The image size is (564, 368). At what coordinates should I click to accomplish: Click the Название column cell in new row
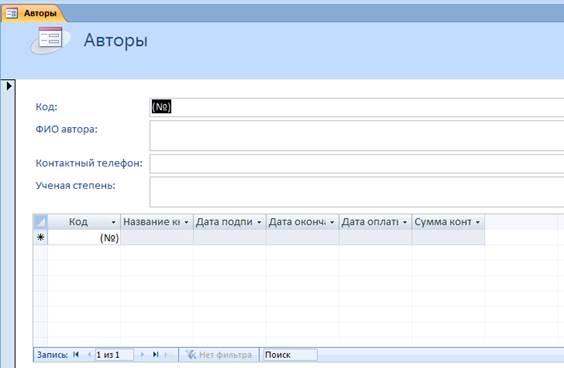tap(157, 237)
